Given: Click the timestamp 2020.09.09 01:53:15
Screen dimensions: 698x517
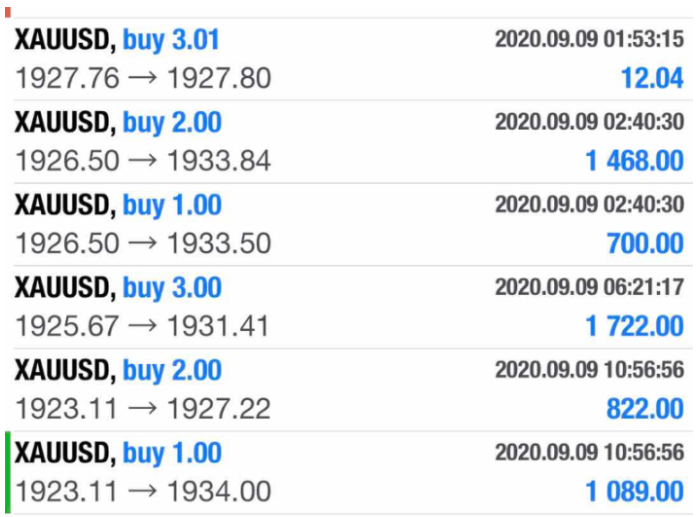Looking at the screenshot, I should tap(589, 41).
